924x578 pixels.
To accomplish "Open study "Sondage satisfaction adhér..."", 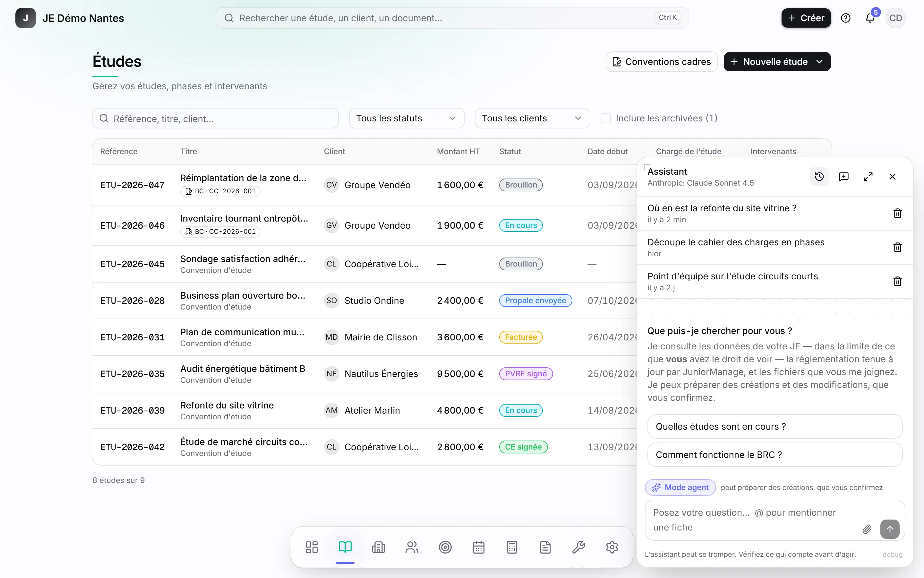I will (243, 259).
